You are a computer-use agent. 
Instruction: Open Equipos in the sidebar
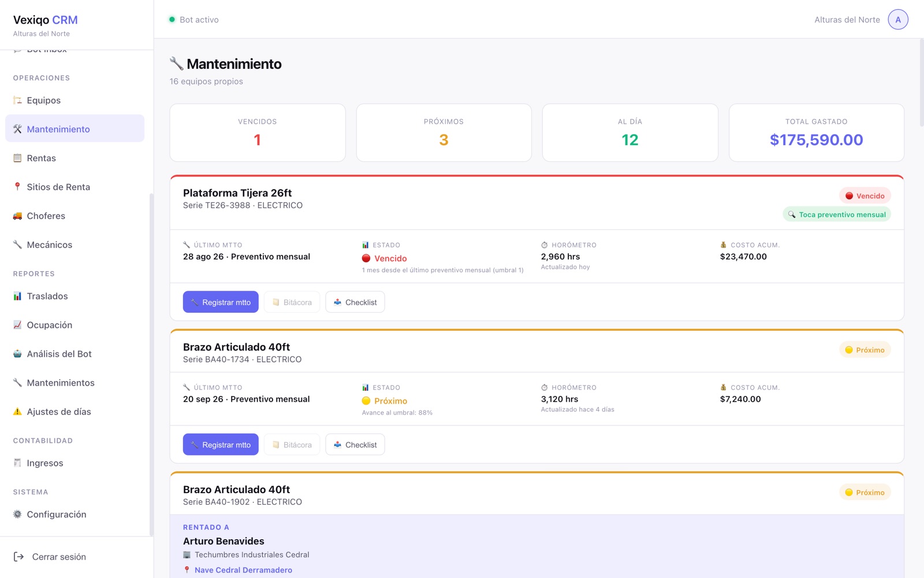75,100
